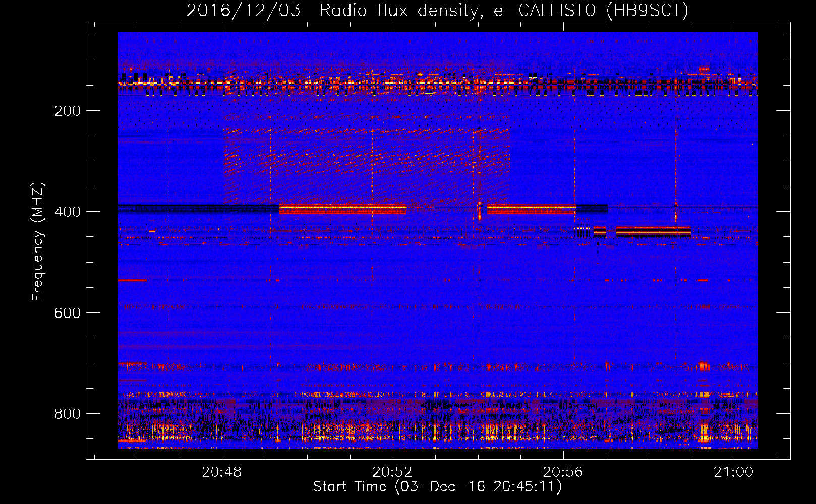Click the "Frequency (MHZ)" axis label
Viewport: 816px width, 504px height.
point(38,242)
